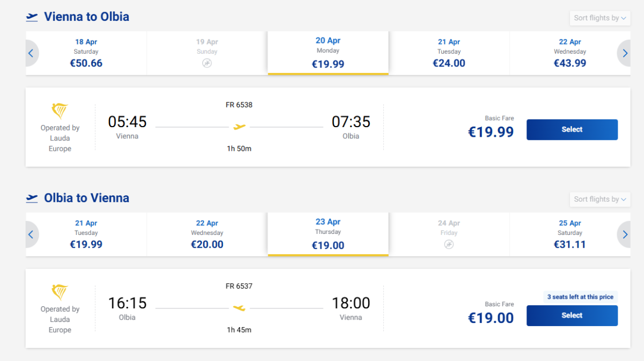The image size is (644, 361).
Task: Choose 21 Apr Tuesday outbound date at €24.00
Action: [449, 53]
